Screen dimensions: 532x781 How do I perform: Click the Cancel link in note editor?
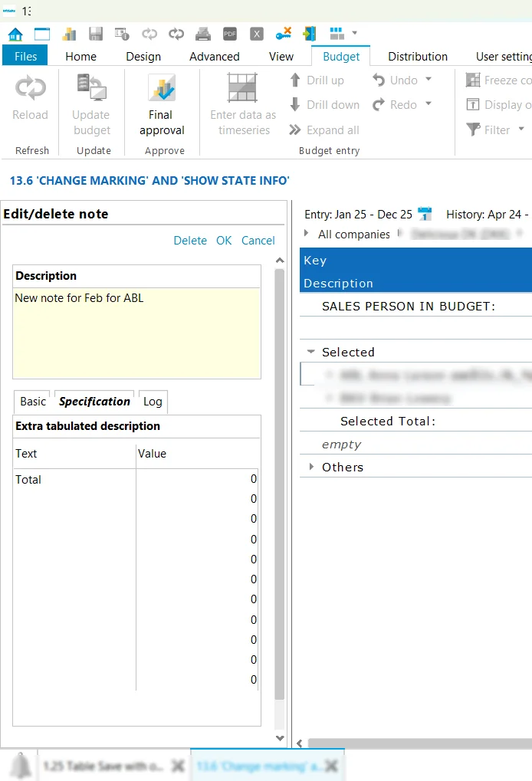coord(258,241)
